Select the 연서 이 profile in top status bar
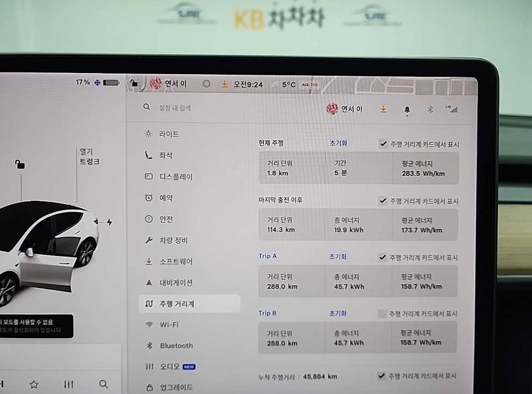Viewport: 532px width, 394px height. tap(168, 83)
